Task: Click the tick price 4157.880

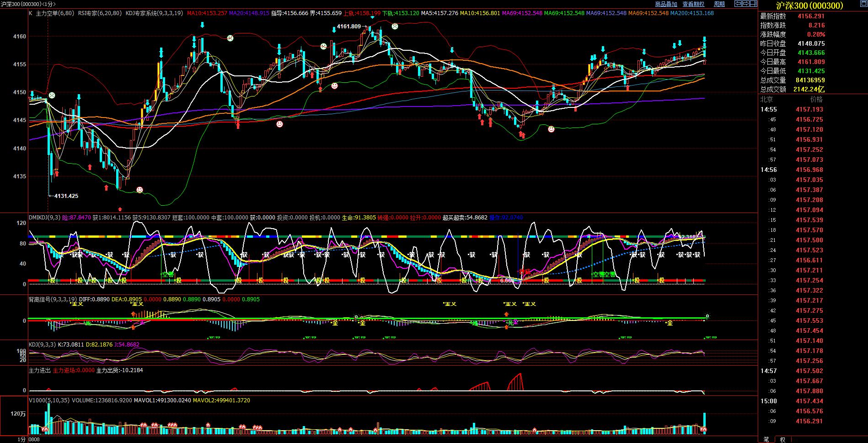Action: pyautogui.click(x=809, y=391)
